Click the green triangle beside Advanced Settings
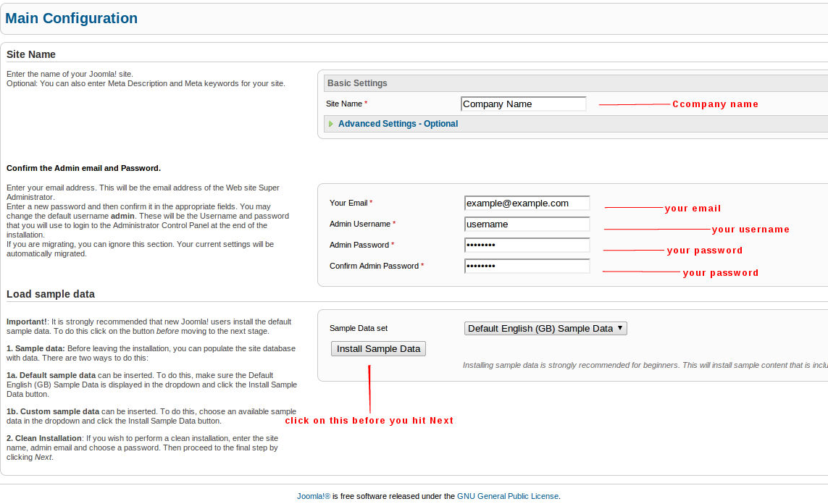 (x=331, y=124)
